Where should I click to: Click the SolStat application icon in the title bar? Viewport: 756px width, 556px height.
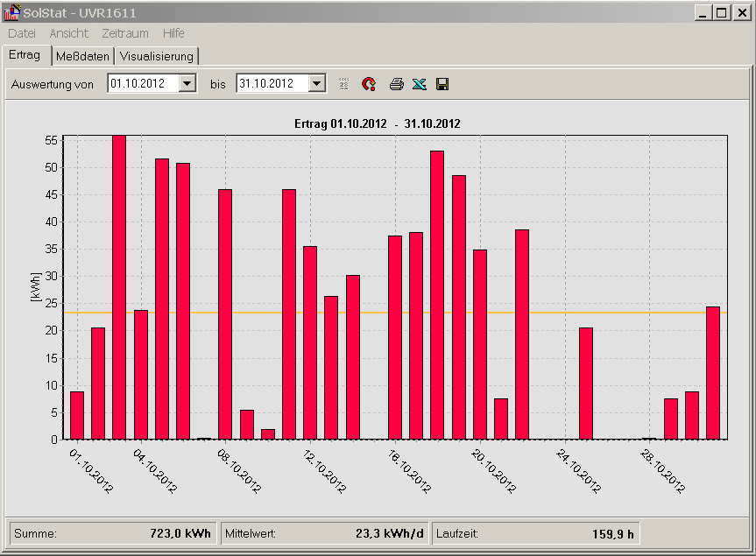pos(12,12)
